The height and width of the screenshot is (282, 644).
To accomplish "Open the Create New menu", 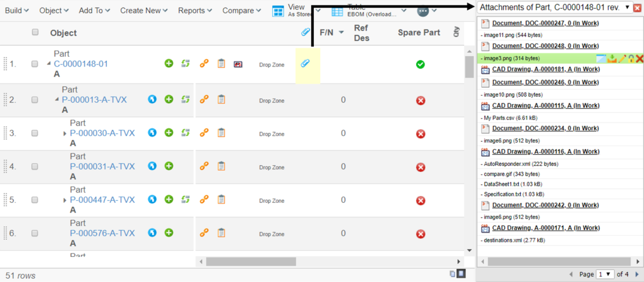I will pos(144,10).
